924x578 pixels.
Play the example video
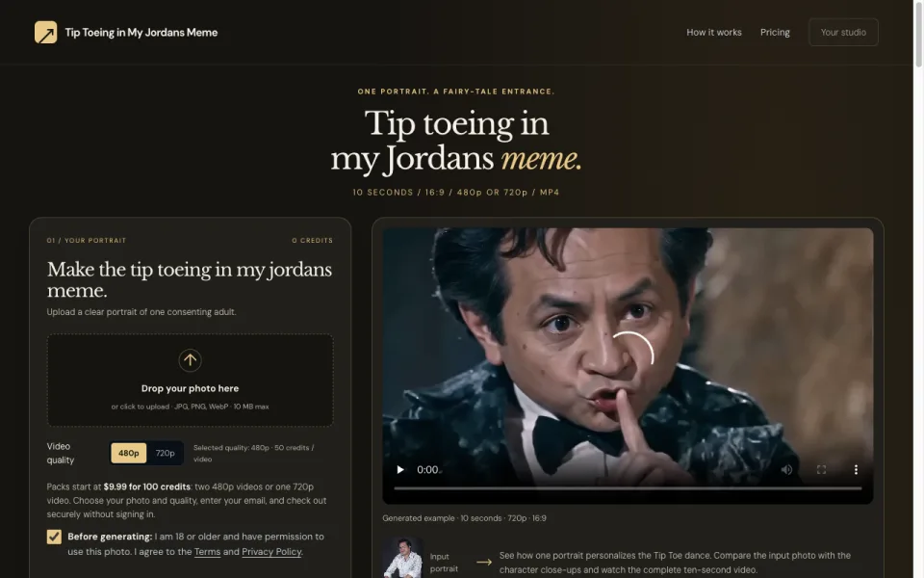tap(400, 470)
